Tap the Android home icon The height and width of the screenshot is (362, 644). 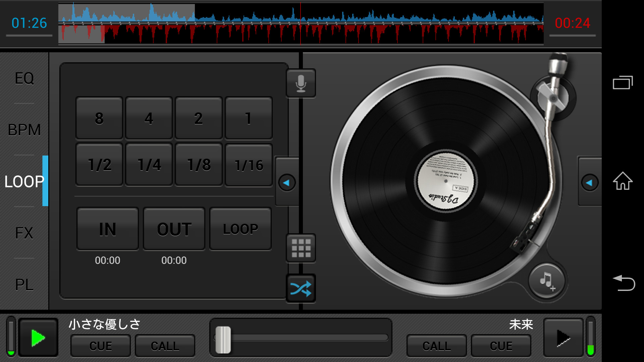(623, 181)
